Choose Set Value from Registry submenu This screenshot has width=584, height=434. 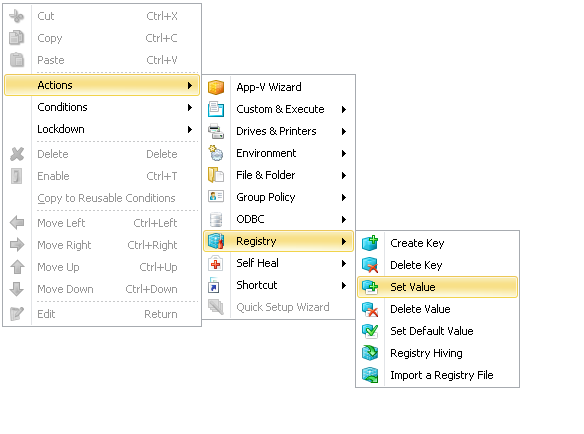437,287
